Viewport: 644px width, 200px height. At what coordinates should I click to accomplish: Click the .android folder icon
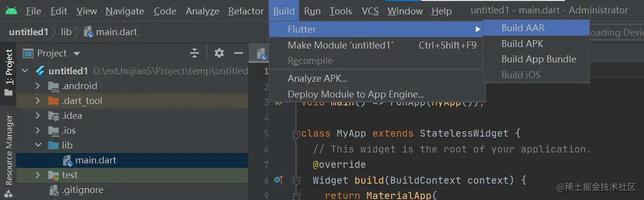(x=53, y=86)
